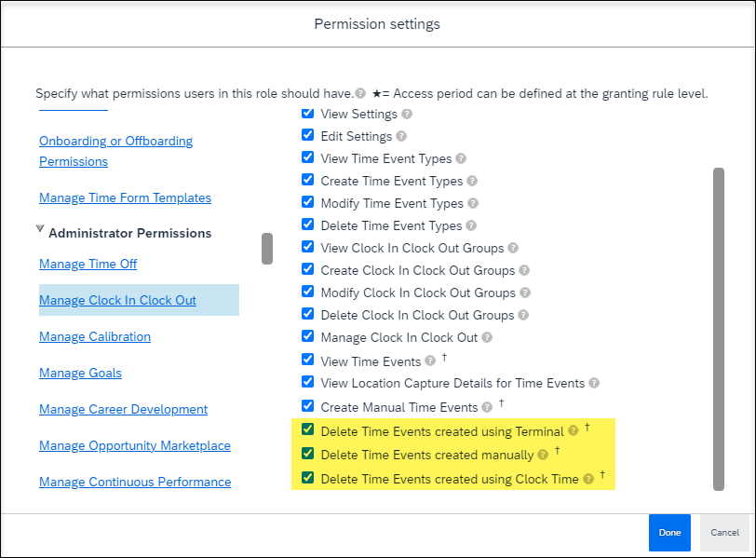Collapse the Administrator Permissions section
Viewport: 756px width, 558px height.
[x=40, y=229]
